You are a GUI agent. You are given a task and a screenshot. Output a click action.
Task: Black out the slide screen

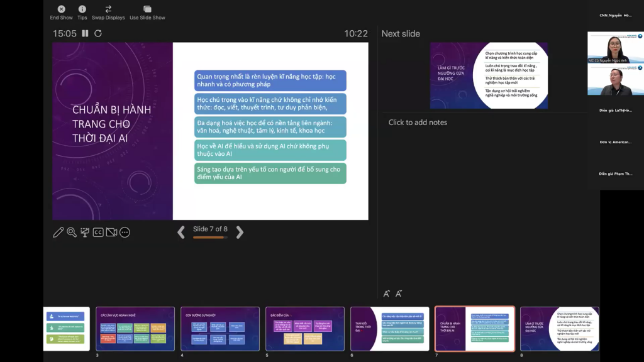85,233
